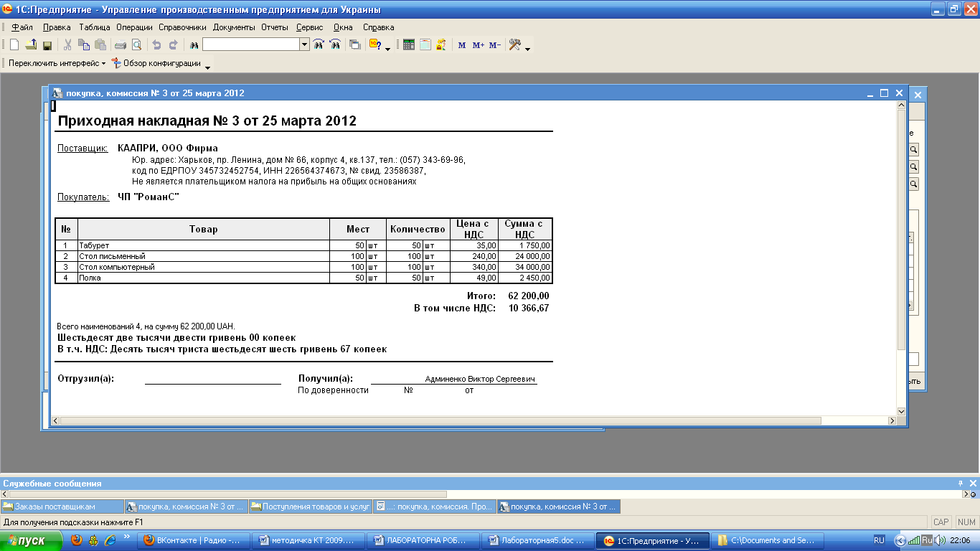Save with the floppy disk icon
This screenshot has height=551, width=980.
point(47,44)
